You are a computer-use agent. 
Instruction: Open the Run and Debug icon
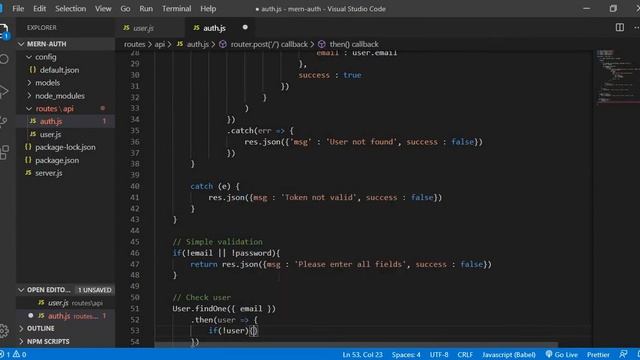(3, 91)
